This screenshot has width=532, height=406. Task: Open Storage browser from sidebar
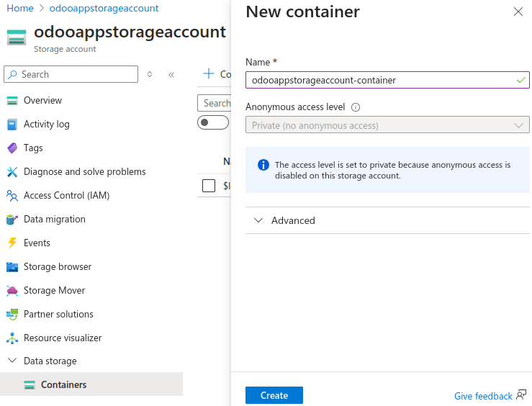[x=57, y=266]
